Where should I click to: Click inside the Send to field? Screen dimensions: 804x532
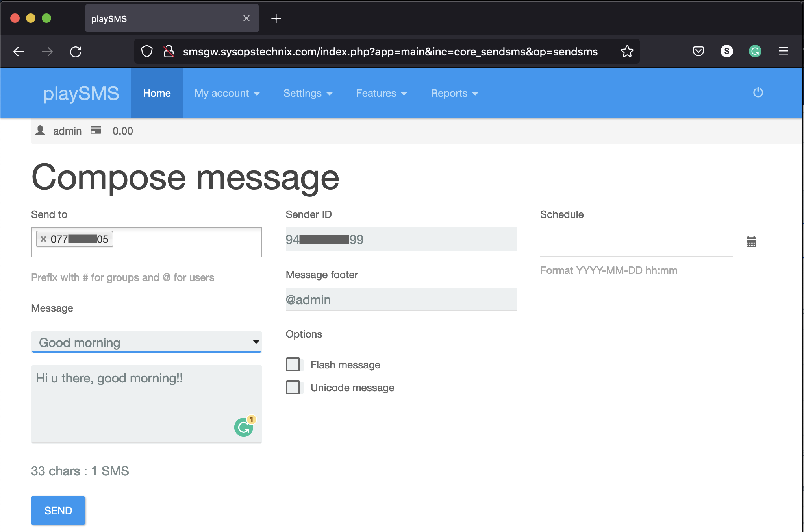coord(146,242)
